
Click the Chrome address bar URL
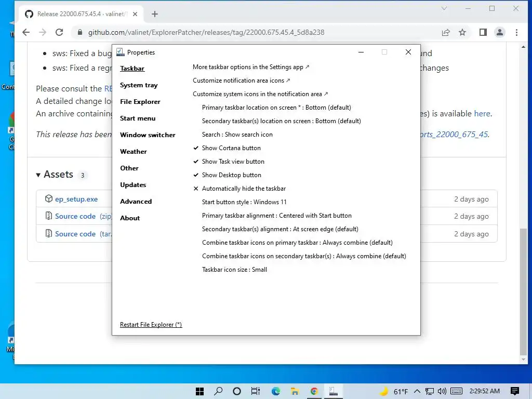(206, 32)
